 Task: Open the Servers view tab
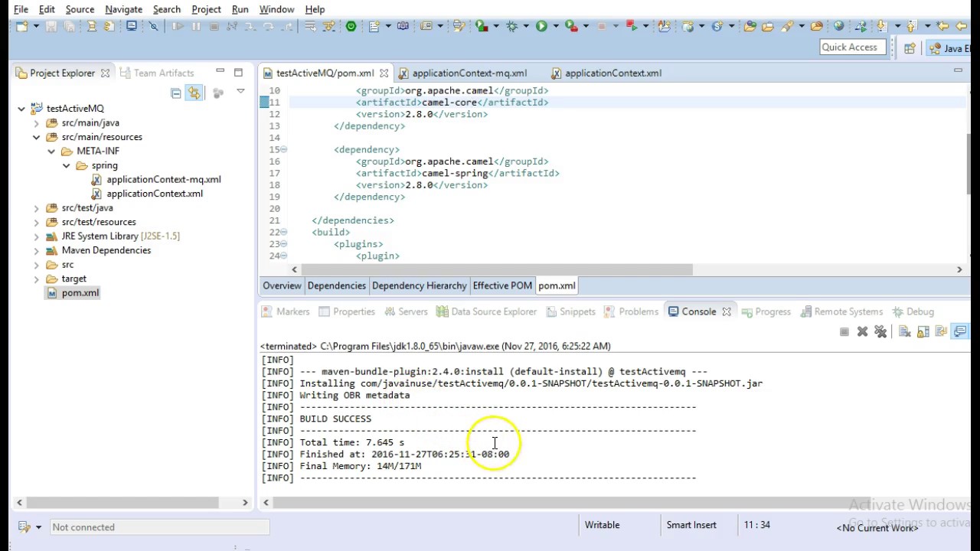point(406,311)
